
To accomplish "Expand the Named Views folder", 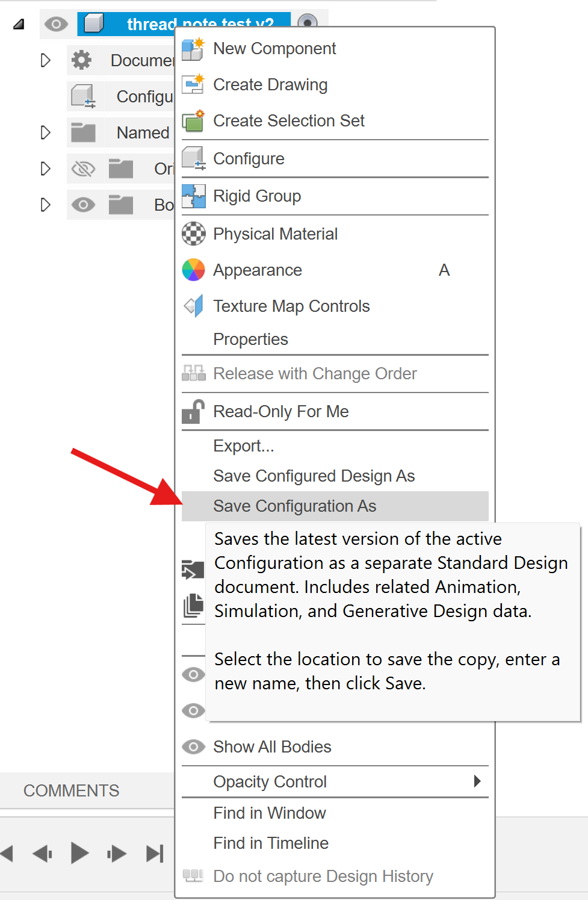I will click(45, 132).
